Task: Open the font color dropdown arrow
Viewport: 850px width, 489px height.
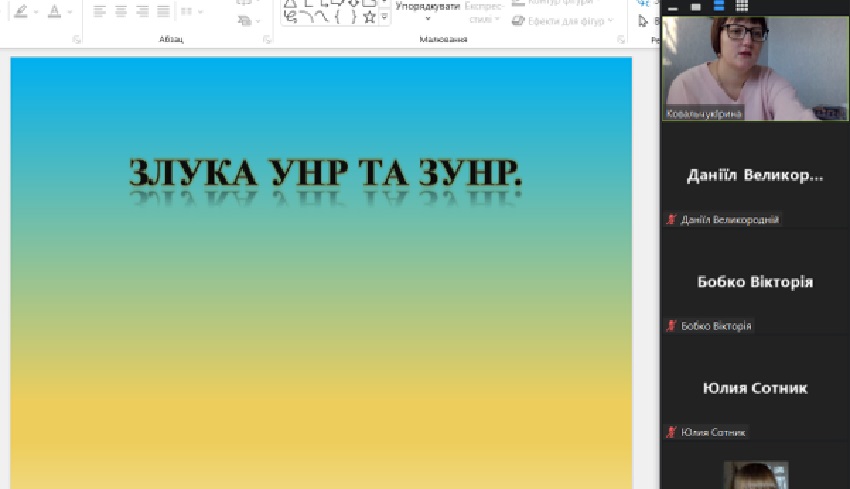Action: (69, 11)
